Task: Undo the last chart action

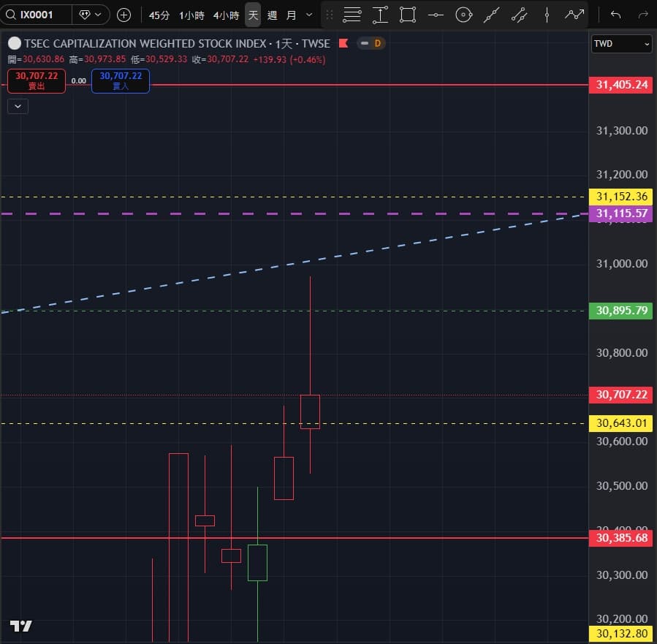Action: [615, 15]
